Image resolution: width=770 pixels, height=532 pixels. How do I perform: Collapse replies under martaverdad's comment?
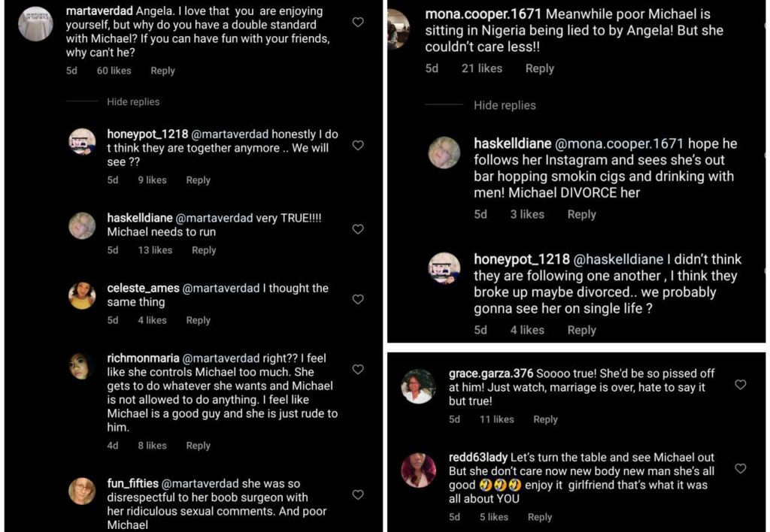[x=133, y=101]
